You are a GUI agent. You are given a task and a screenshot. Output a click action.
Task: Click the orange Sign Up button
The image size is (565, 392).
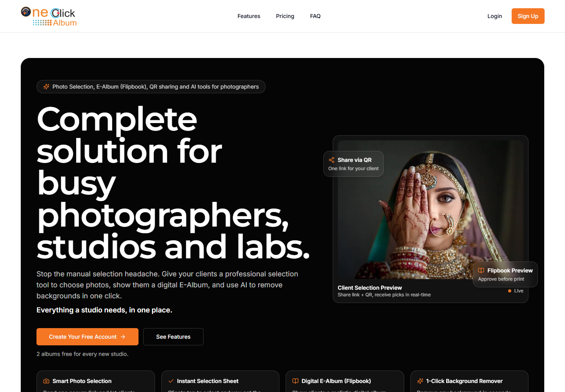click(528, 16)
